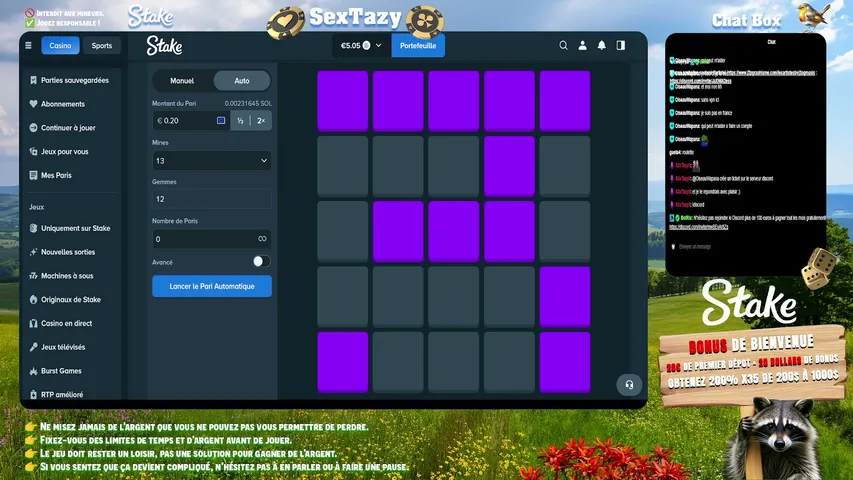Screen dimensions: 853x480
Task: Click the infinity icon in Nombre de Paris
Action: [262, 239]
